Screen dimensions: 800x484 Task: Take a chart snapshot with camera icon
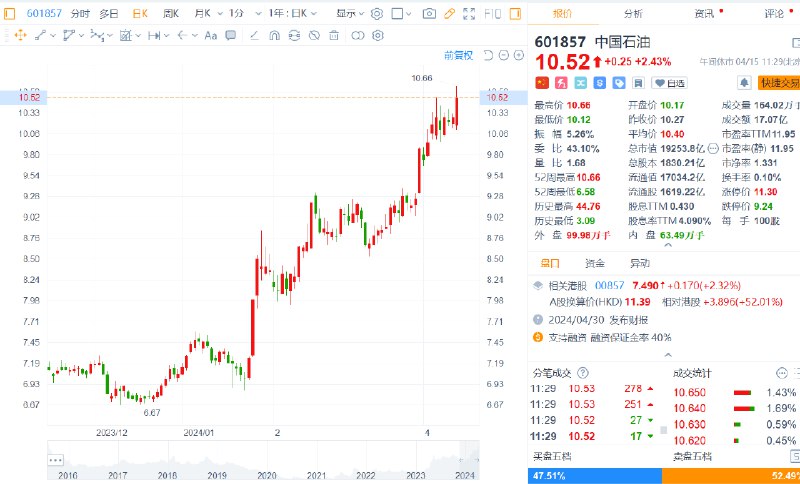pos(429,14)
